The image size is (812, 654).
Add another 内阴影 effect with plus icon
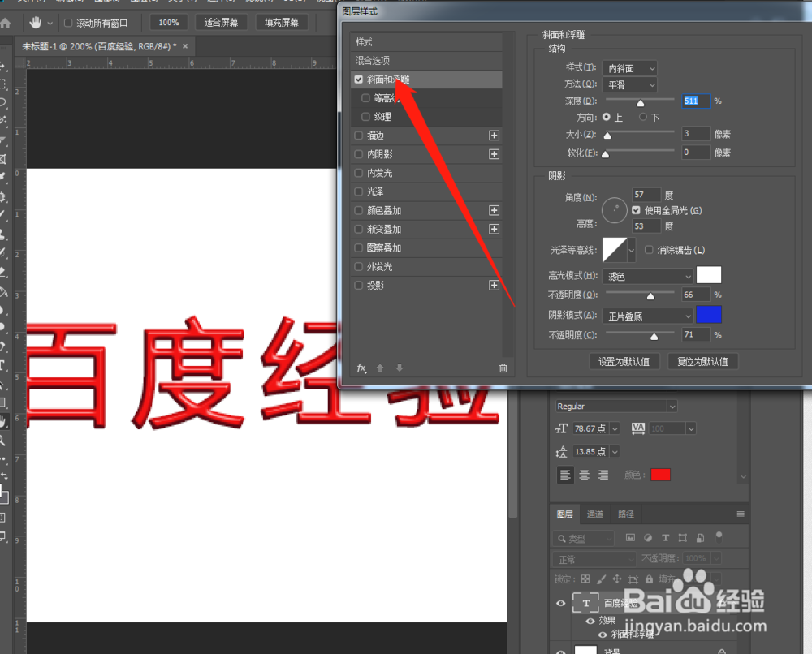(x=494, y=154)
